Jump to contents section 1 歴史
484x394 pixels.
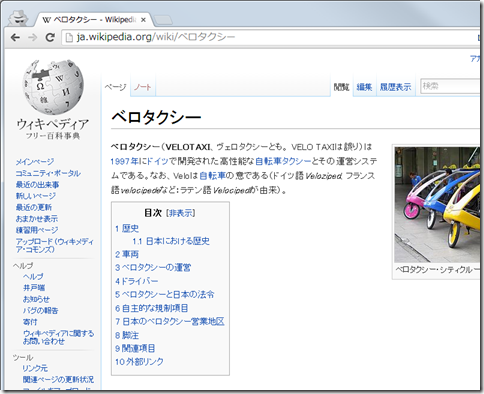tap(127, 228)
